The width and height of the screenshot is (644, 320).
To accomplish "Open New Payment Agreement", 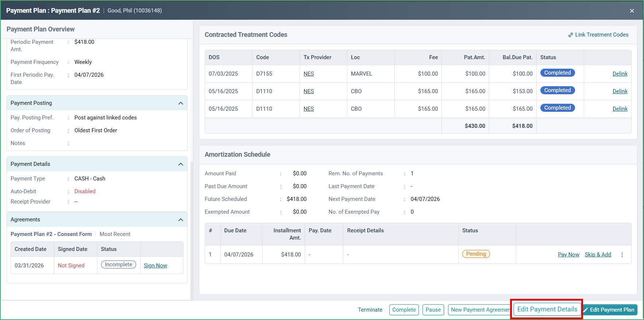I will click(479, 310).
